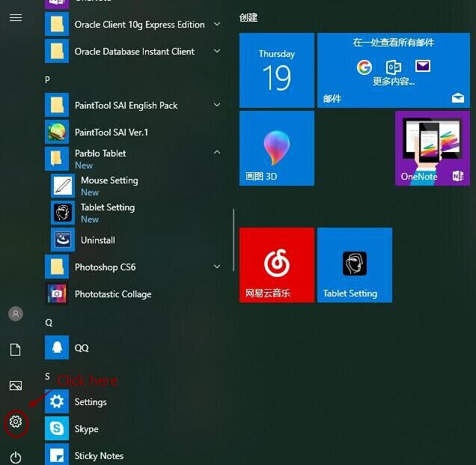Open Documents icon in left sidebar
476x465 pixels.
pos(16,350)
